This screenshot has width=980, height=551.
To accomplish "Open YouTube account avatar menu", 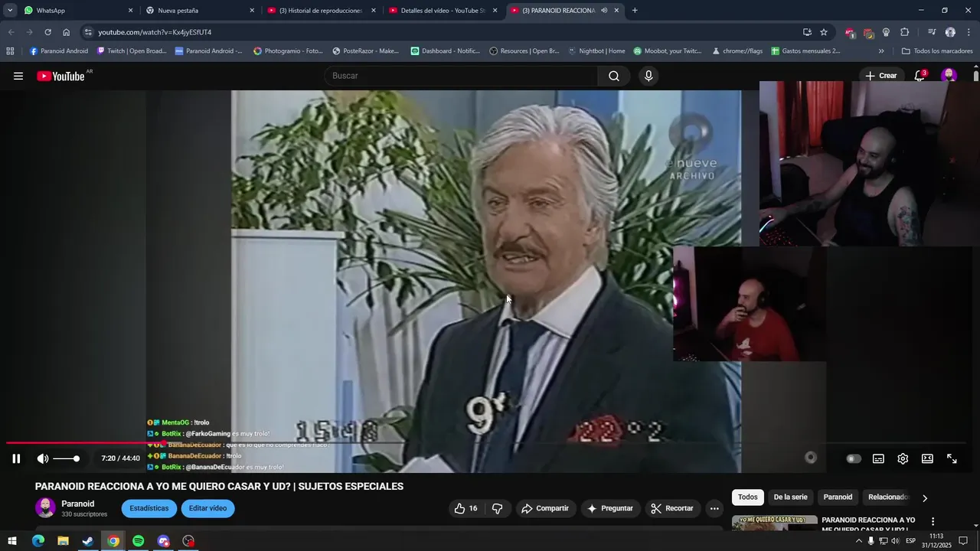I will click(x=949, y=76).
